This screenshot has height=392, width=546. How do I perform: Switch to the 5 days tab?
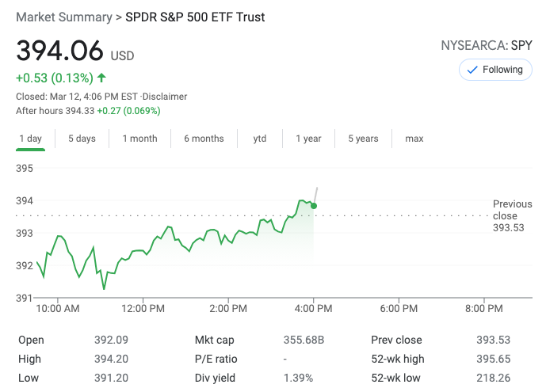82,139
